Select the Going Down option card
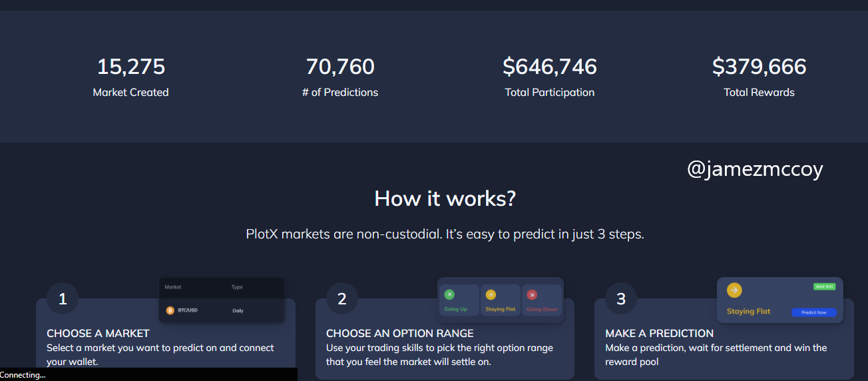The image size is (868, 381). (x=542, y=300)
